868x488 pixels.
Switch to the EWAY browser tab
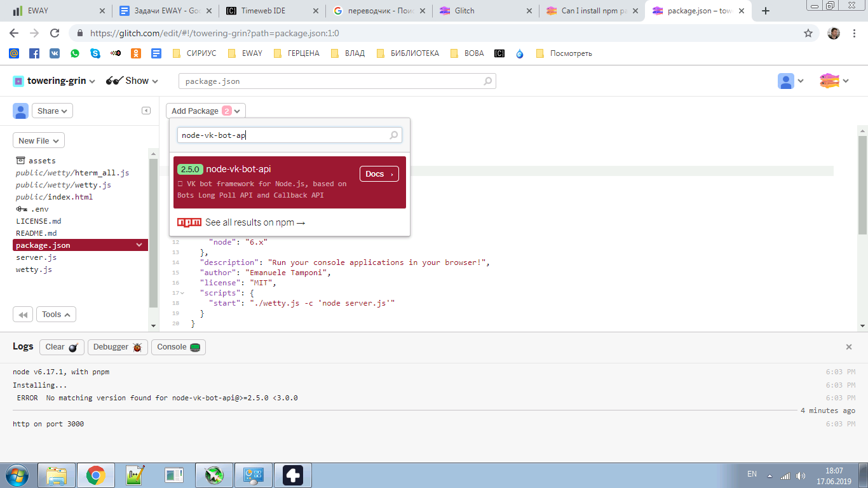pyautogui.click(x=58, y=11)
